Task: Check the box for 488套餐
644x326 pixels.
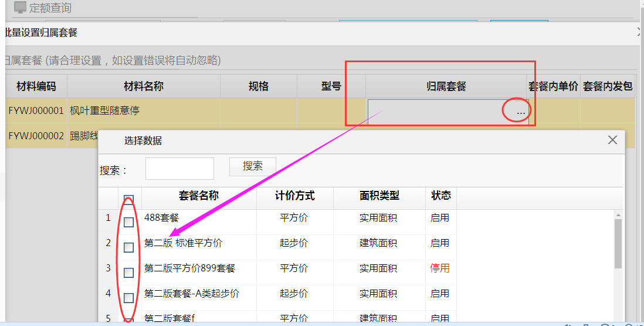Action: tap(128, 222)
